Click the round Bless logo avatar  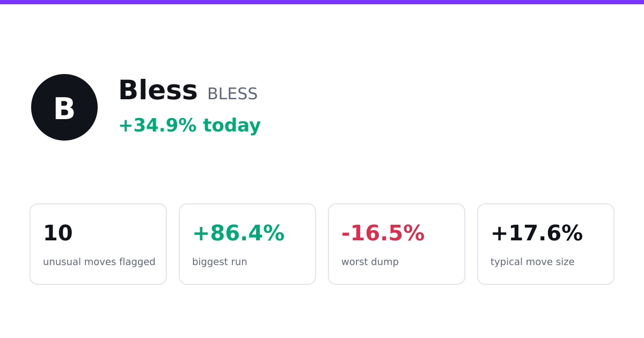click(x=64, y=107)
